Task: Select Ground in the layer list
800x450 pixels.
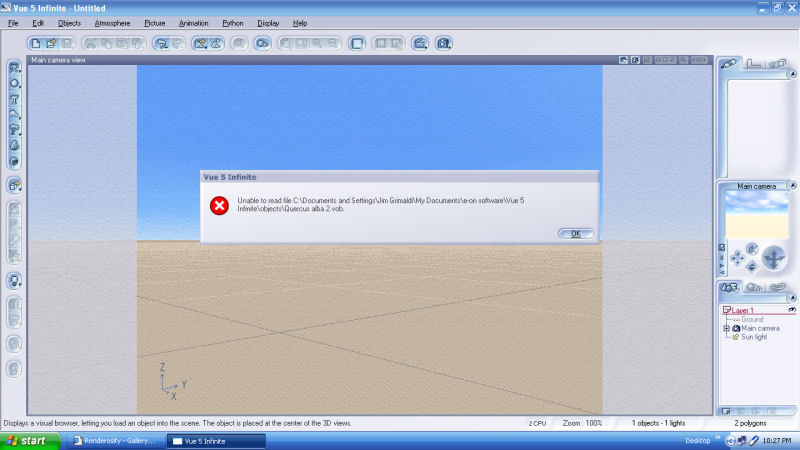Action: (752, 319)
